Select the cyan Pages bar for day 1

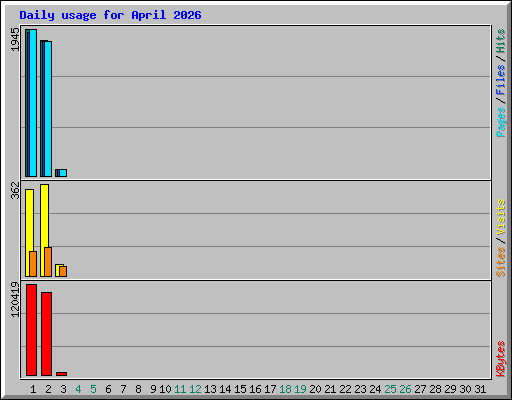pos(33,103)
